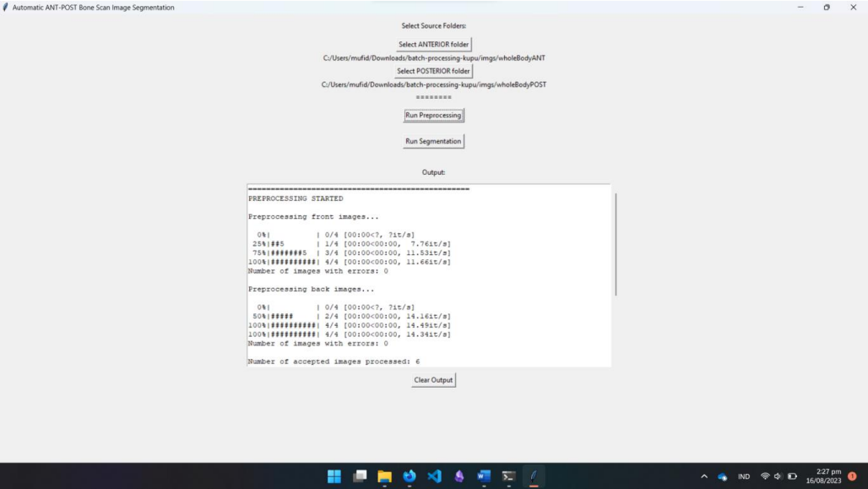Open OneDrive from the system tray
868x489 pixels.
[722, 476]
